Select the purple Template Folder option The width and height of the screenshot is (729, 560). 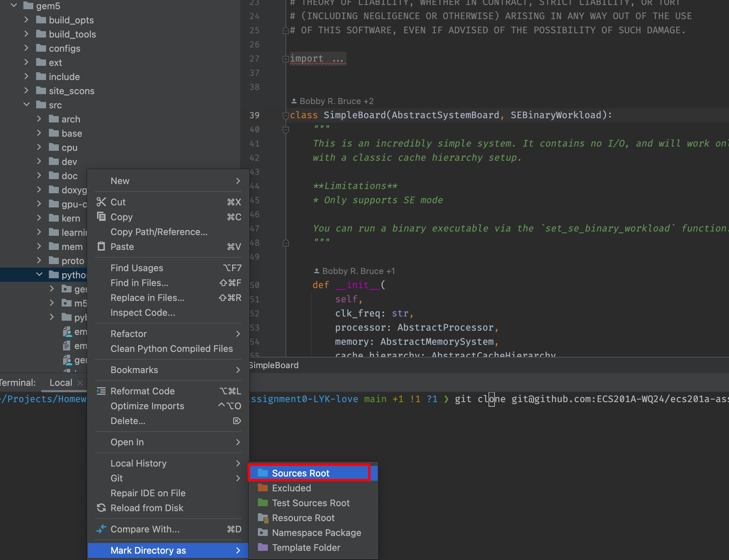306,548
